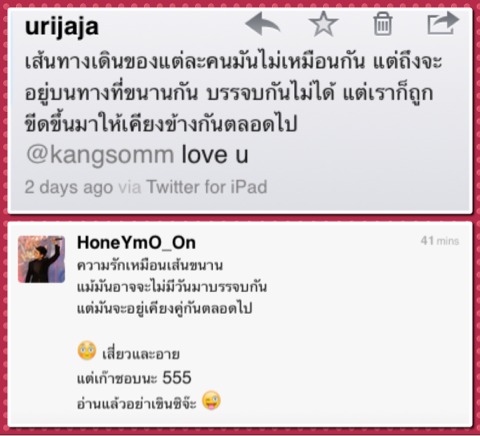This screenshot has height=436, width=480.
Task: Click the winking tongue-out emoji
Action: tap(211, 400)
